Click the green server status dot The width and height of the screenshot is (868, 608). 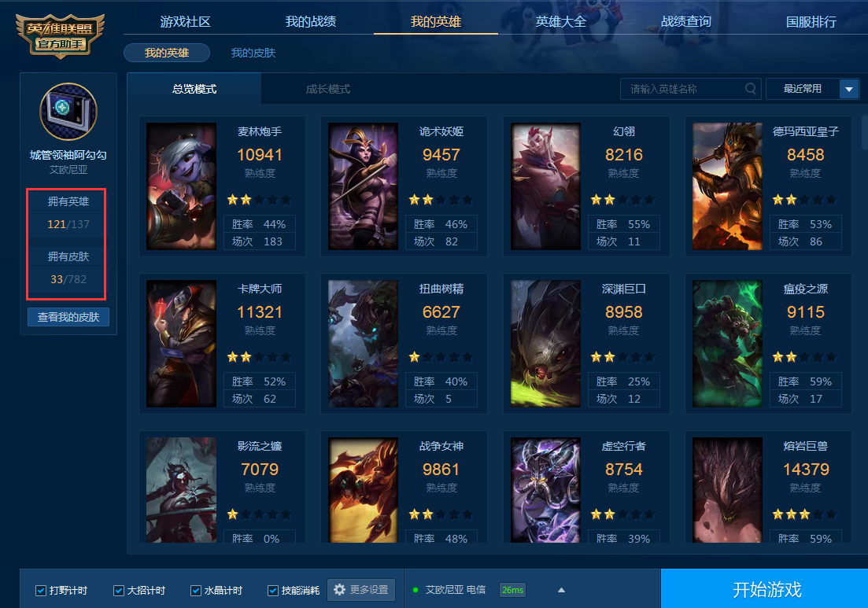point(416,590)
